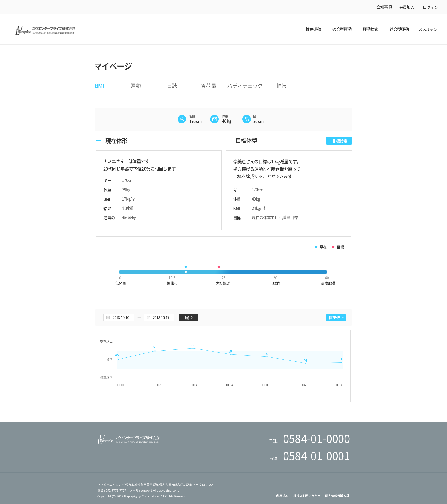Open 運動検索 in the main navigation
The width and height of the screenshot is (447, 504).
pos(371,29)
